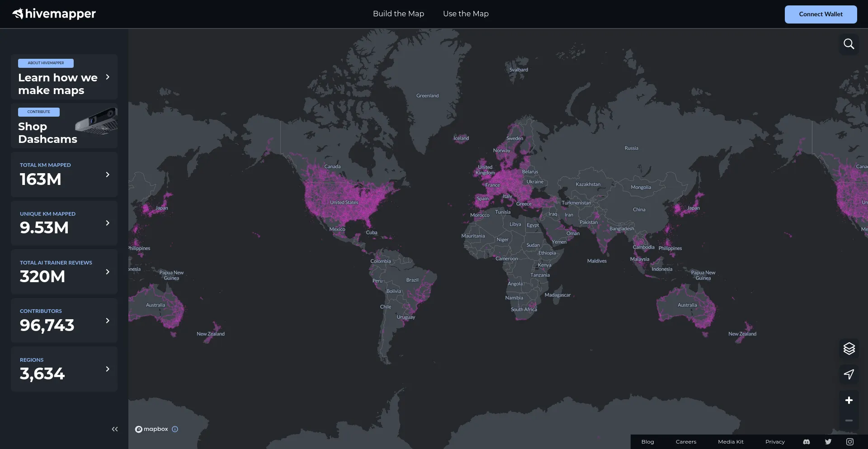Collapse the sidebar with double chevron
Viewport: 868px width, 449px height.
[x=115, y=429]
